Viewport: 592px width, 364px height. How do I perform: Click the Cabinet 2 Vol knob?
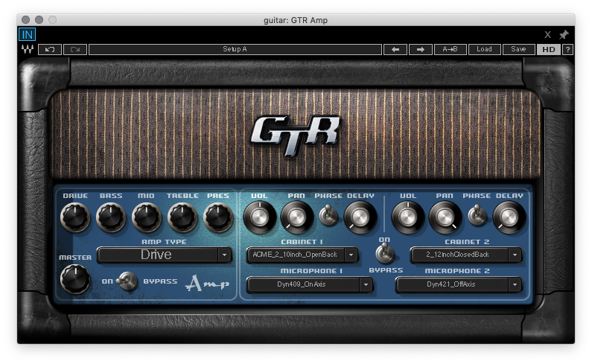click(x=408, y=217)
